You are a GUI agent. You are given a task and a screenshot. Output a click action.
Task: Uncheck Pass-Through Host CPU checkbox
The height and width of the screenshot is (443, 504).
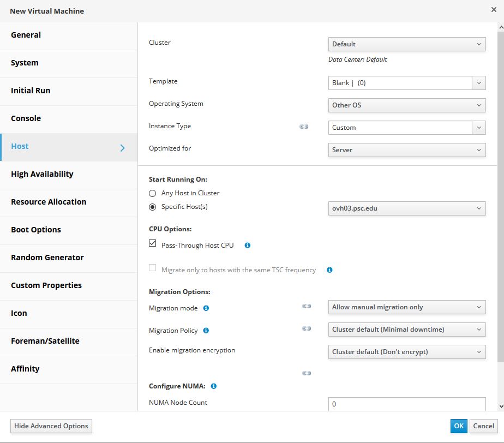point(153,244)
